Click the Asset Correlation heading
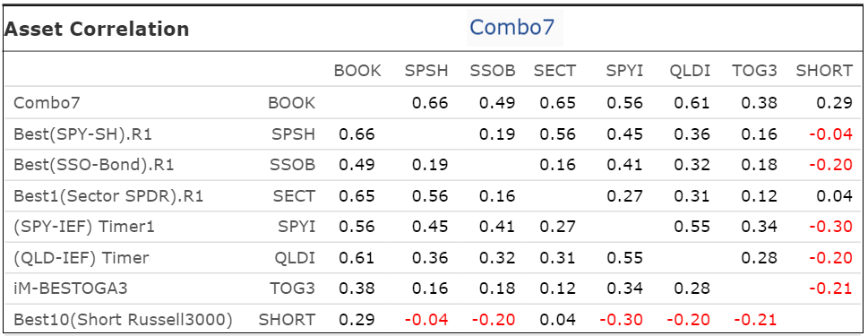868x336 pixels. (97, 29)
